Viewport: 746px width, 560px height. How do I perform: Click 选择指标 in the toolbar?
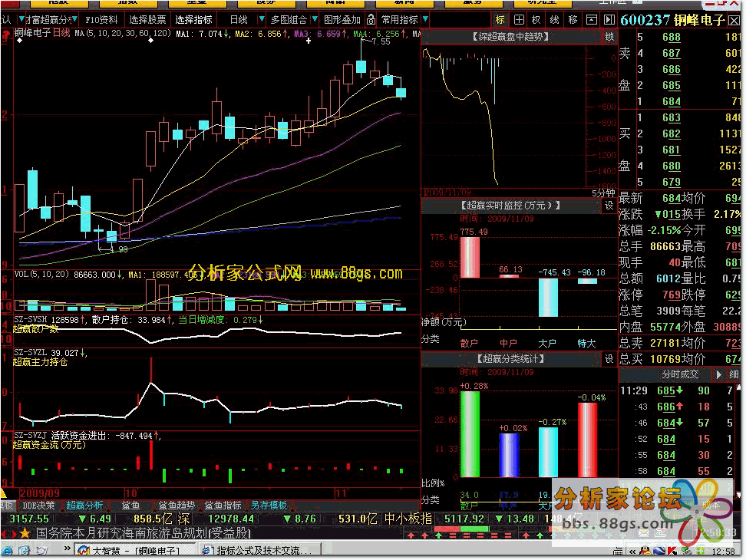[x=193, y=19]
